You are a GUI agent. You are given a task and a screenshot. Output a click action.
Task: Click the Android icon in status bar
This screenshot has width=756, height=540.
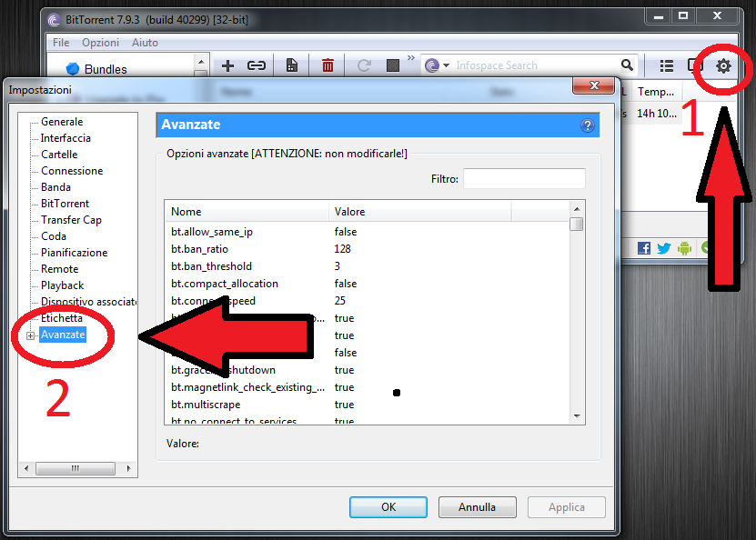[684, 248]
